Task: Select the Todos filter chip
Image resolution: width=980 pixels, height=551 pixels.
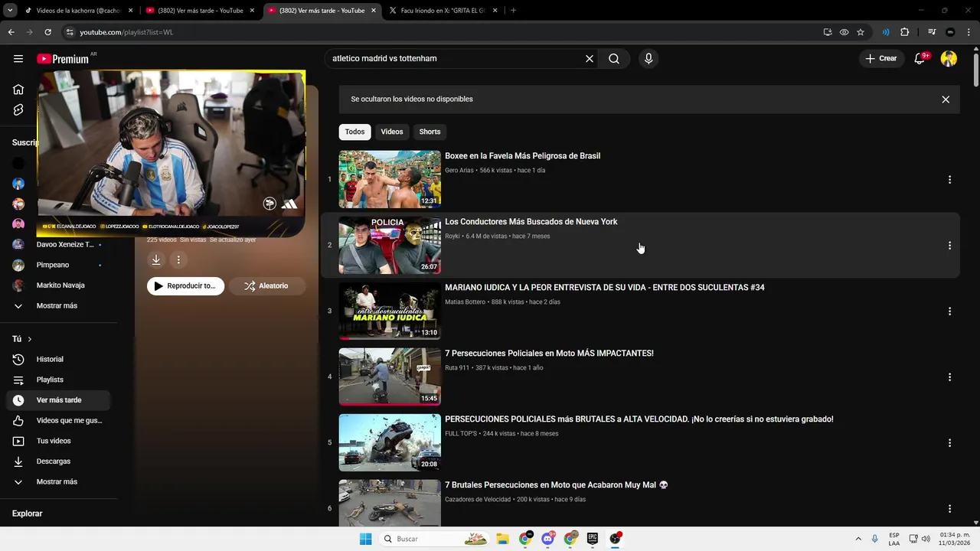Action: coord(354,132)
